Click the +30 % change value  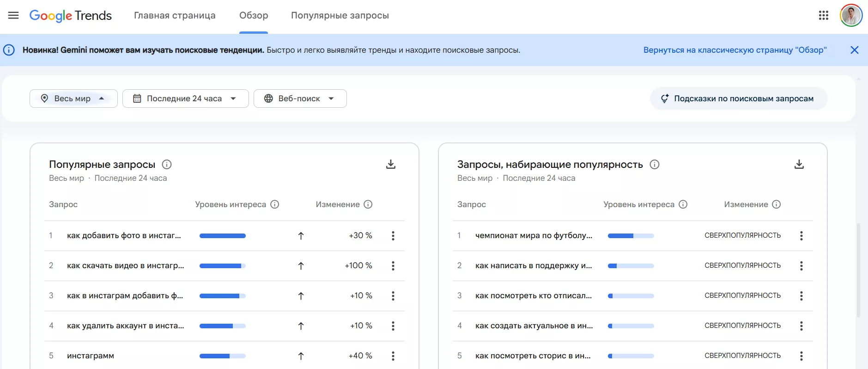(x=360, y=235)
